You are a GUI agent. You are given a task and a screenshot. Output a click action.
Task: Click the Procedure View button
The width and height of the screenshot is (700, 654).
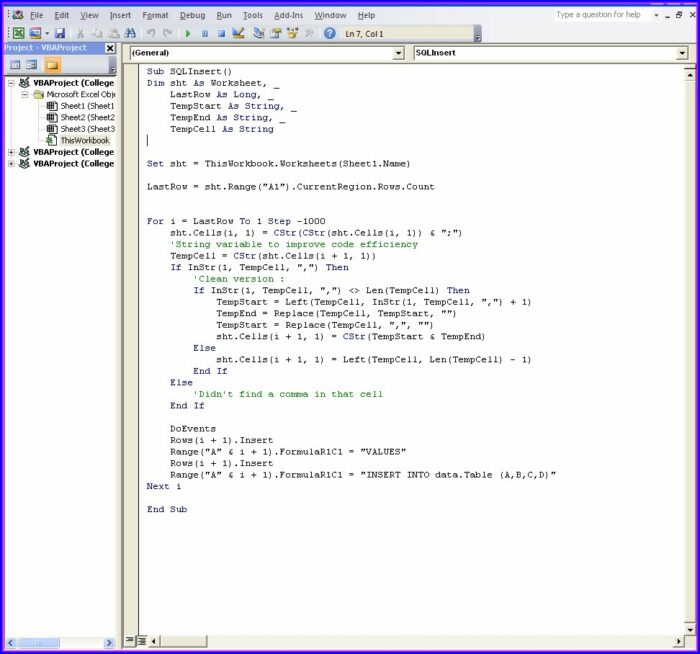tap(129, 641)
